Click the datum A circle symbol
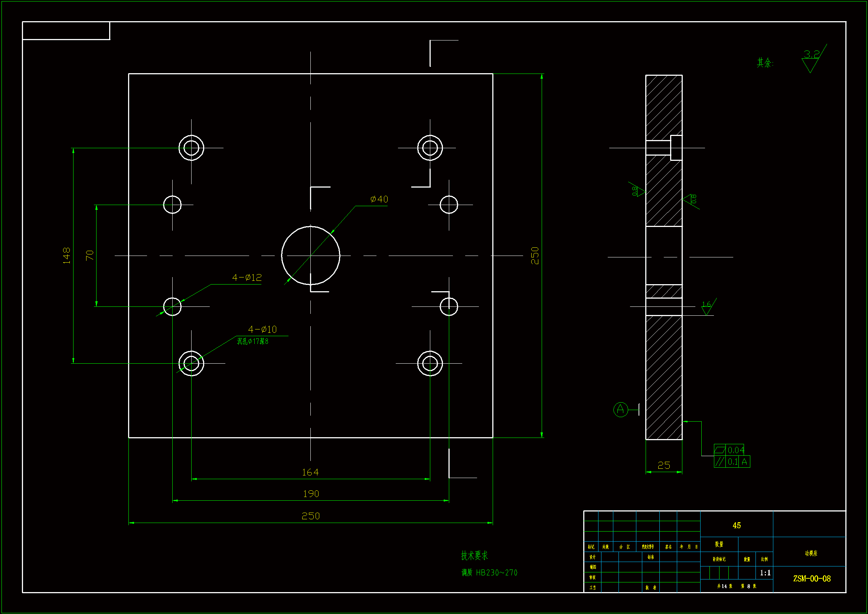 tap(620, 409)
